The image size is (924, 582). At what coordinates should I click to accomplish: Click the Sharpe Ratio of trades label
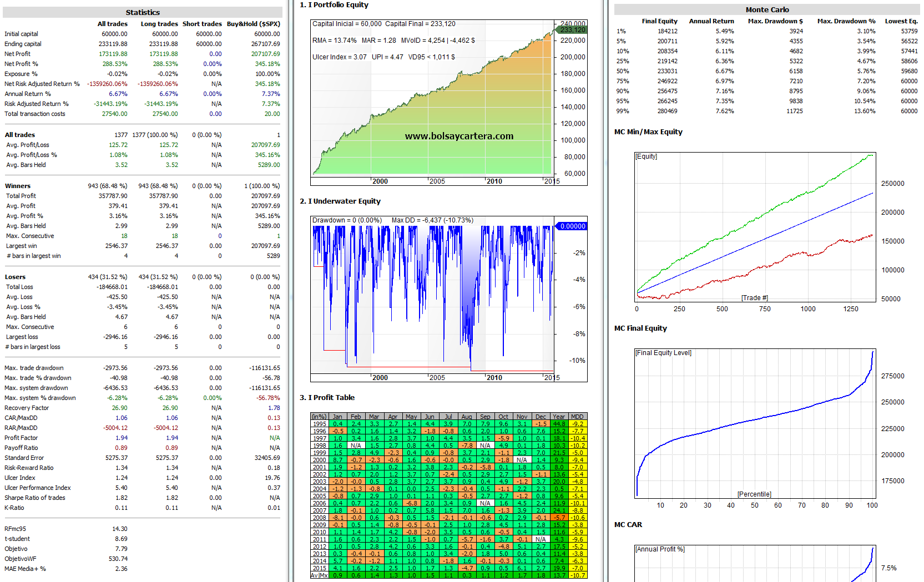tap(35, 498)
